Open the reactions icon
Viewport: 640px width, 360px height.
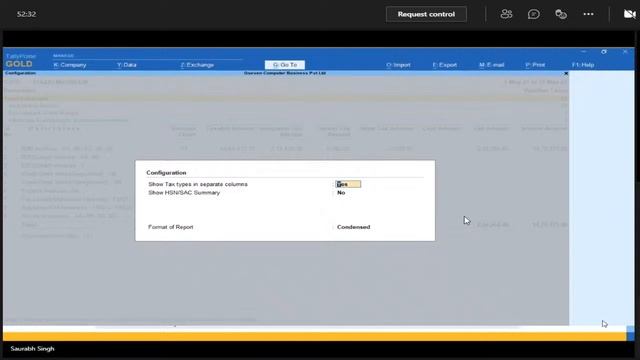[x=561, y=14]
